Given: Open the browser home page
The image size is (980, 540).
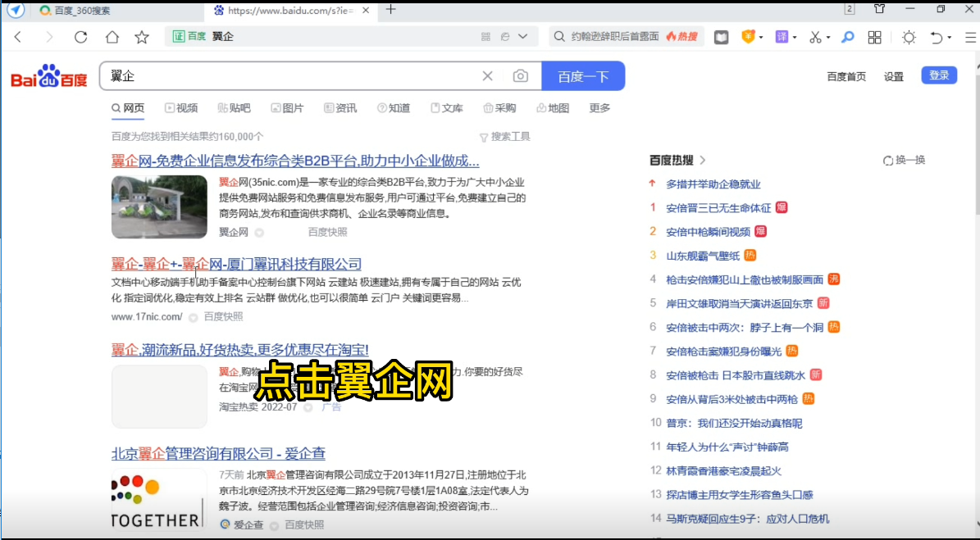Looking at the screenshot, I should pos(112,37).
